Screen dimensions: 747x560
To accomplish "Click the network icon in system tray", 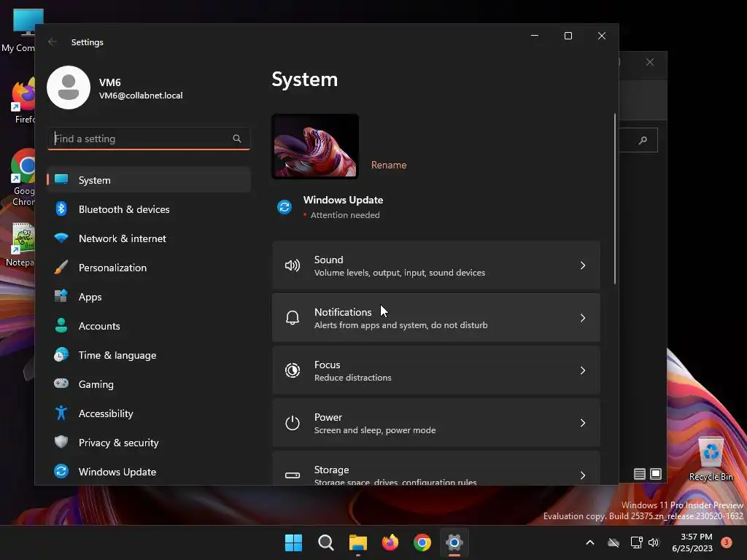I will (x=636, y=542).
